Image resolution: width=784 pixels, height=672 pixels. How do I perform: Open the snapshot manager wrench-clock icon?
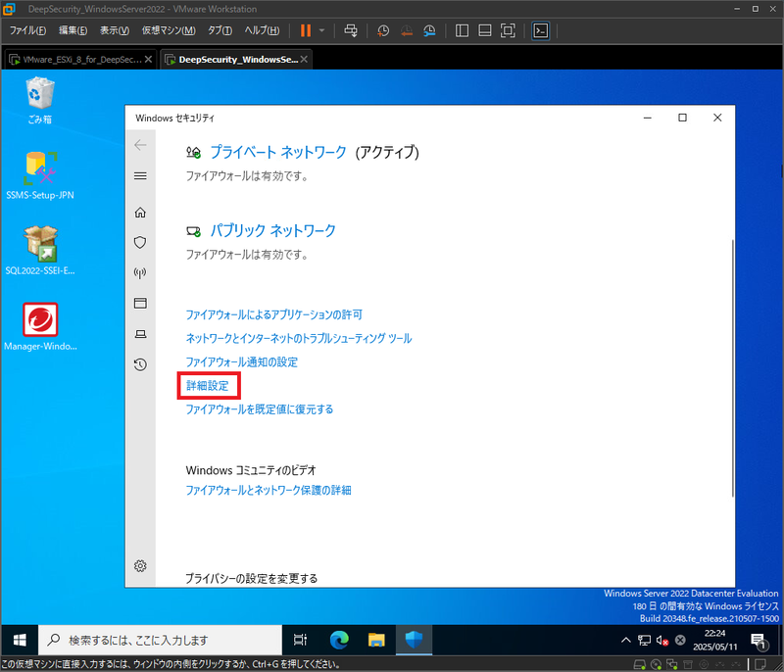(429, 31)
